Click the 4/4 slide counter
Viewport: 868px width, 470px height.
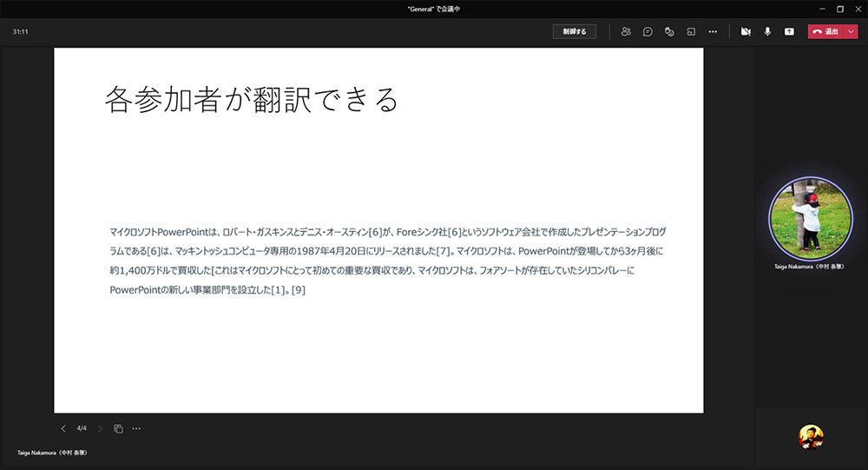pyautogui.click(x=82, y=428)
